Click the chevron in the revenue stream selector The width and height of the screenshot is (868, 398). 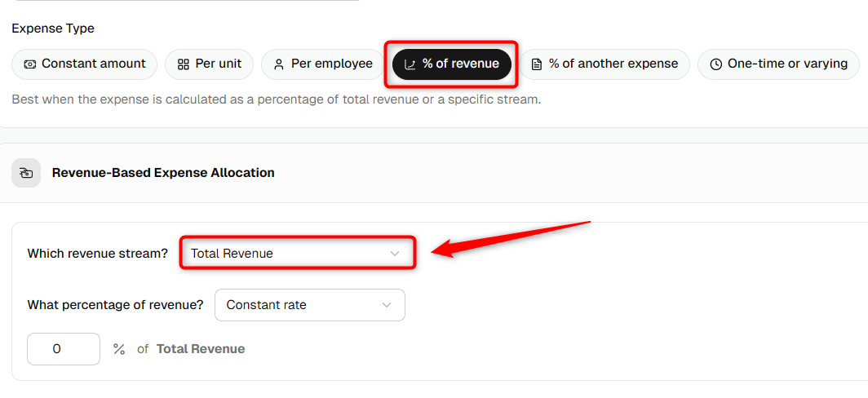click(395, 254)
